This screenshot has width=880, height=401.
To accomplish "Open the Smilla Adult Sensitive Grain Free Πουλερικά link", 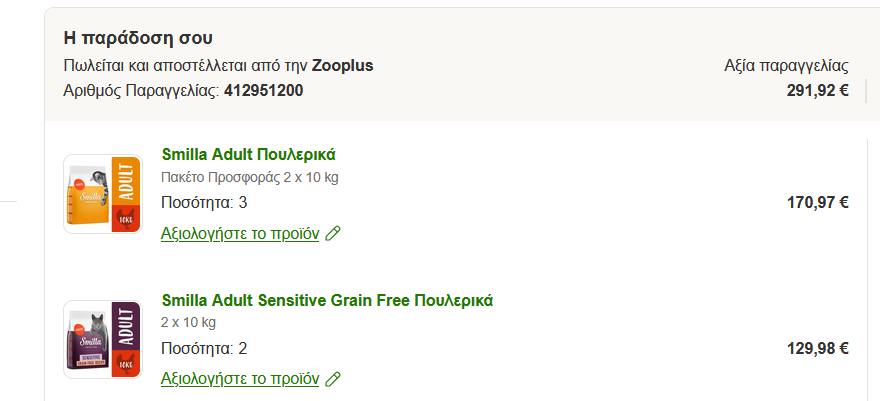I will [x=326, y=300].
